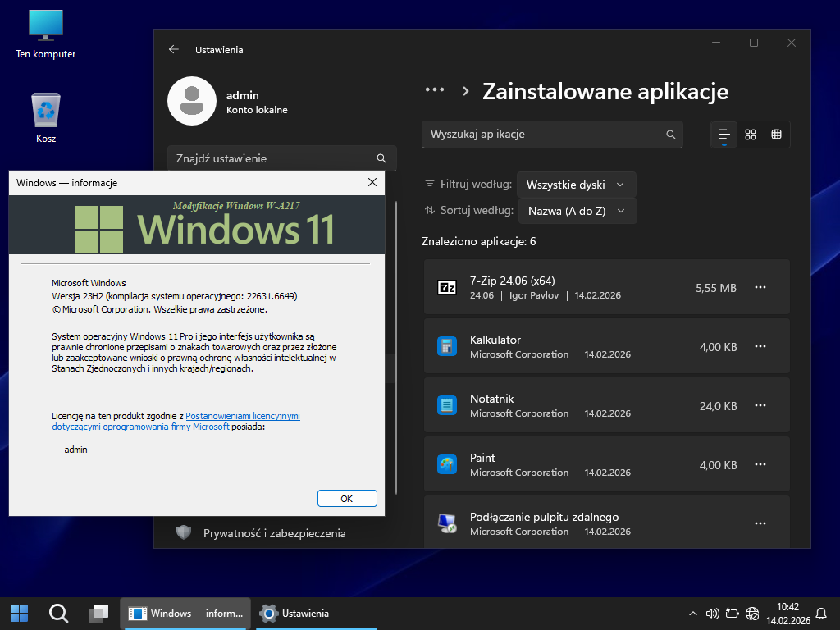
Task: Open Prywatność i zabezpieczenia settings section
Action: tap(274, 533)
